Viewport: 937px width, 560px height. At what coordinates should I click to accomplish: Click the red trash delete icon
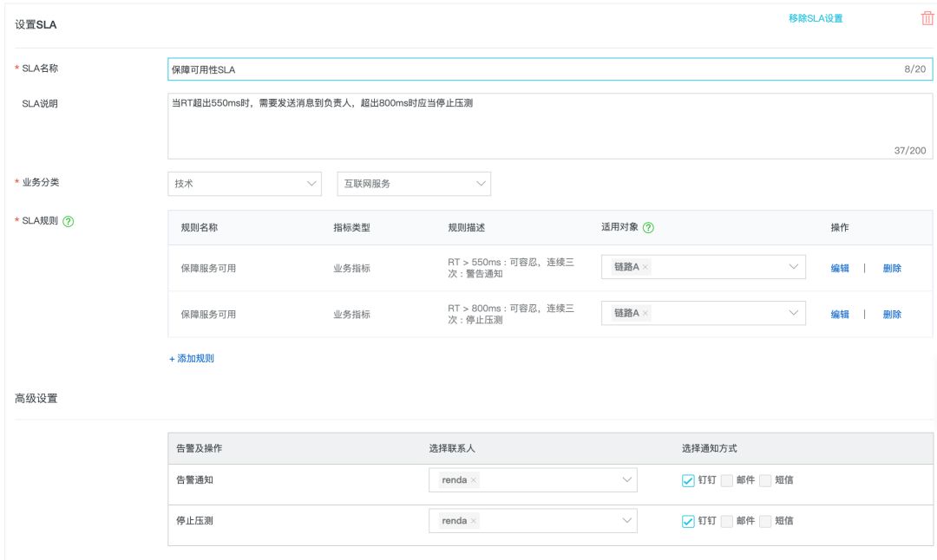point(927,18)
